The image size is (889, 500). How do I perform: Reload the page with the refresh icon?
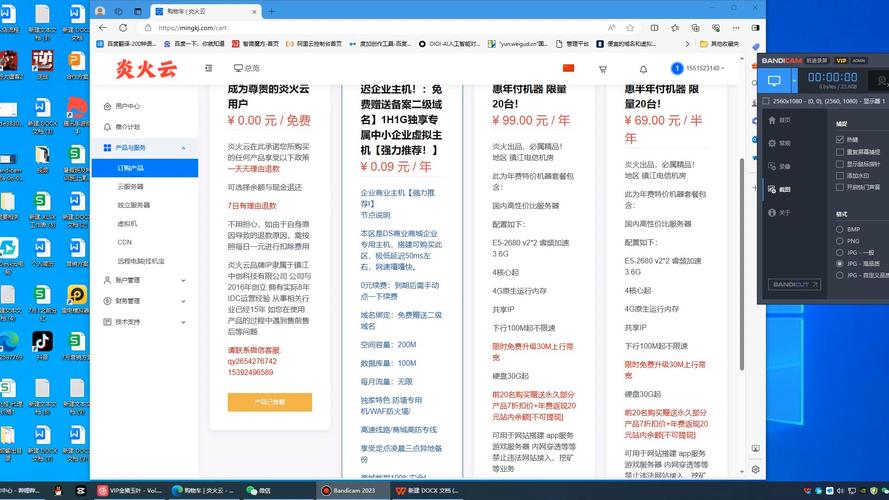(123, 27)
